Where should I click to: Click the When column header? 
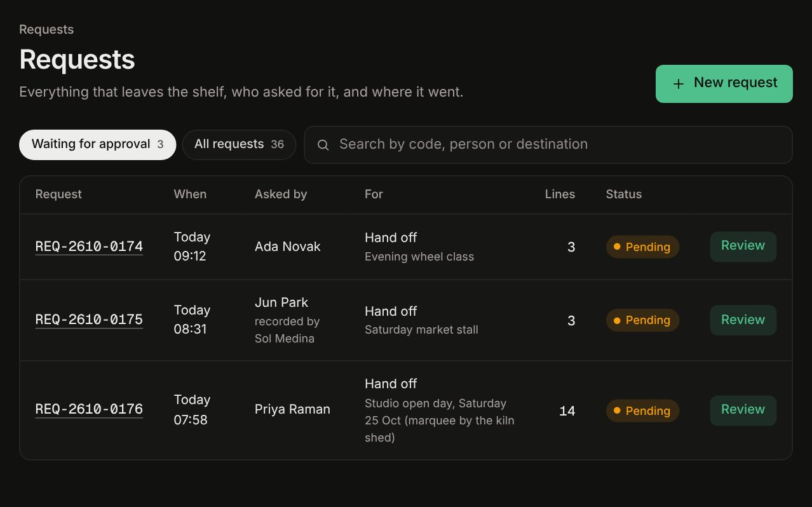[x=190, y=194]
